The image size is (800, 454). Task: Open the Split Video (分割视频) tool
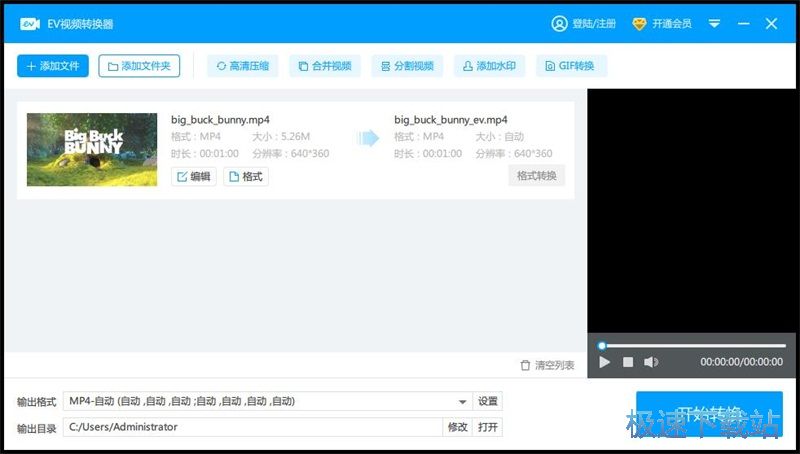[407, 66]
